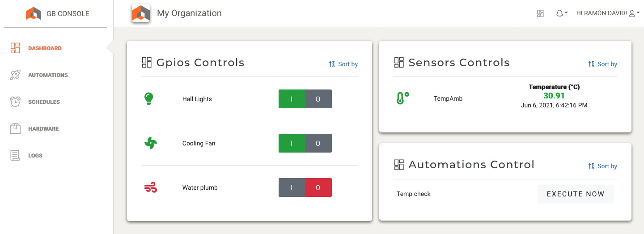
Task: Switch Cooling Fan off using O
Action: (x=318, y=143)
